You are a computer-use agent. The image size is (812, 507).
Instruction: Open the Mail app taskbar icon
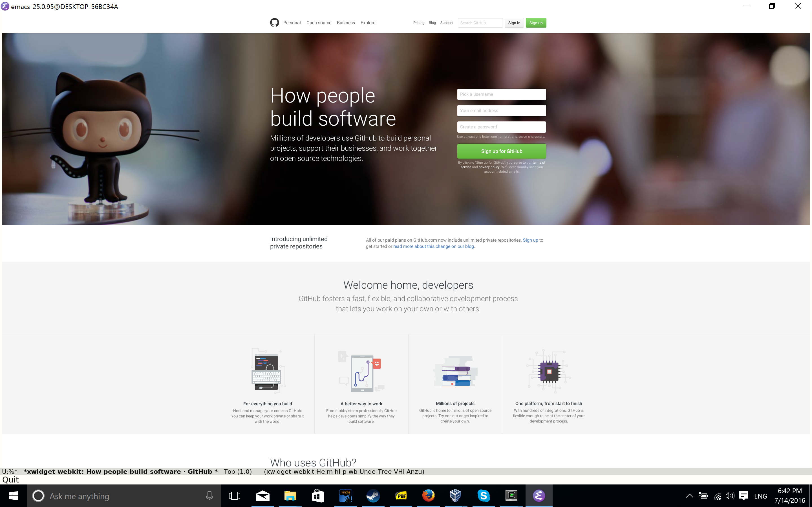263,496
